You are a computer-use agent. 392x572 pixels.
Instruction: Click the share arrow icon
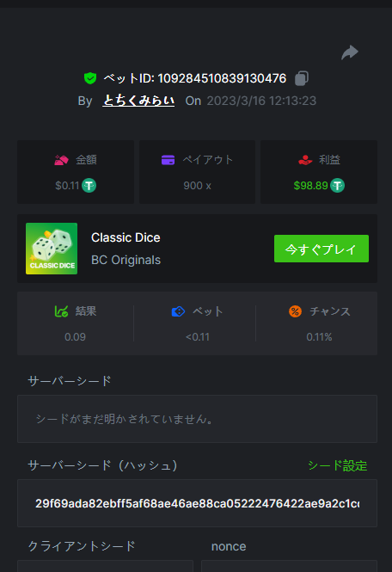pyautogui.click(x=350, y=52)
